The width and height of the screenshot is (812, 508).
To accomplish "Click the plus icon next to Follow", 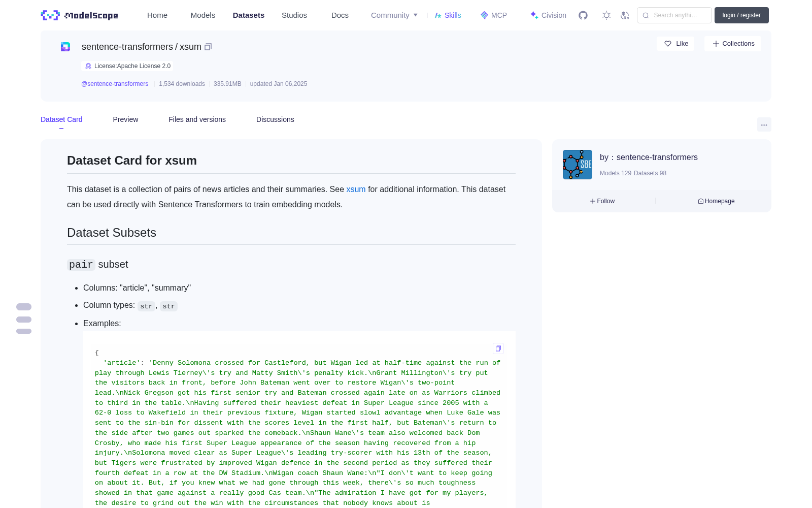I will (x=593, y=201).
